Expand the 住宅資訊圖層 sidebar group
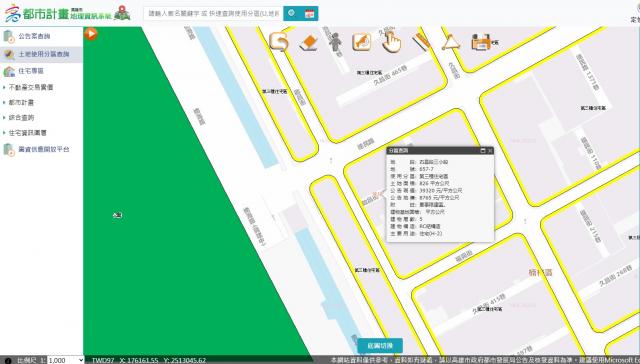 28,133
